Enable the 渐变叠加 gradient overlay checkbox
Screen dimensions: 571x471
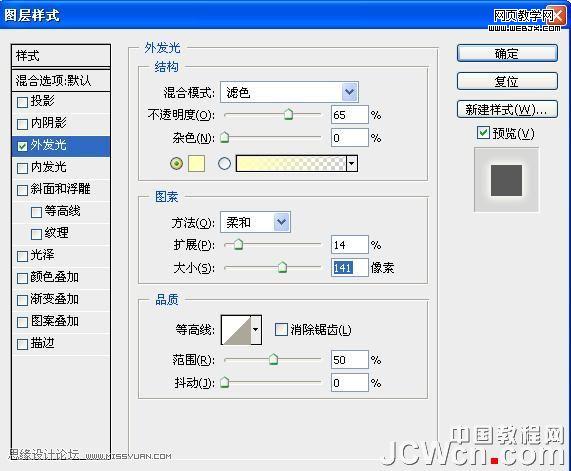tap(22, 300)
